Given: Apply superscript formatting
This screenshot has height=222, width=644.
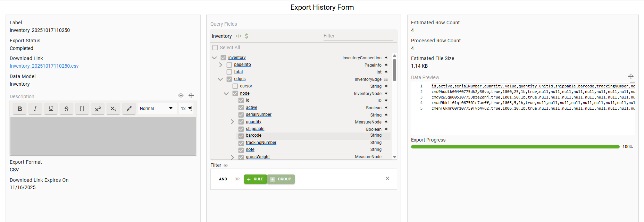Looking at the screenshot, I should coord(98,109).
